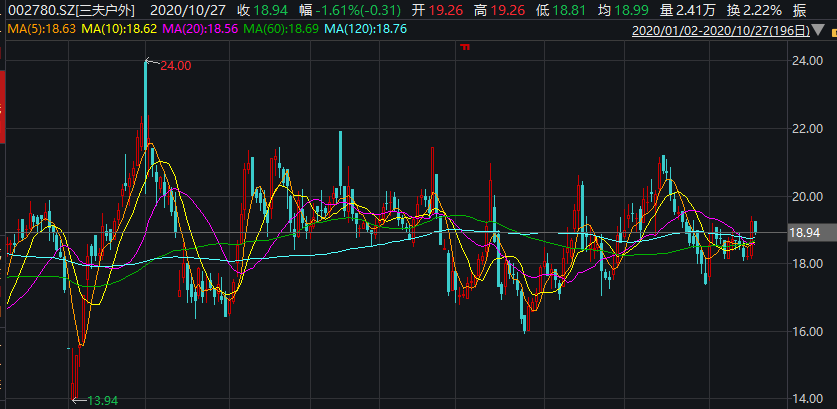Click the current price tag 18.94

805,232
